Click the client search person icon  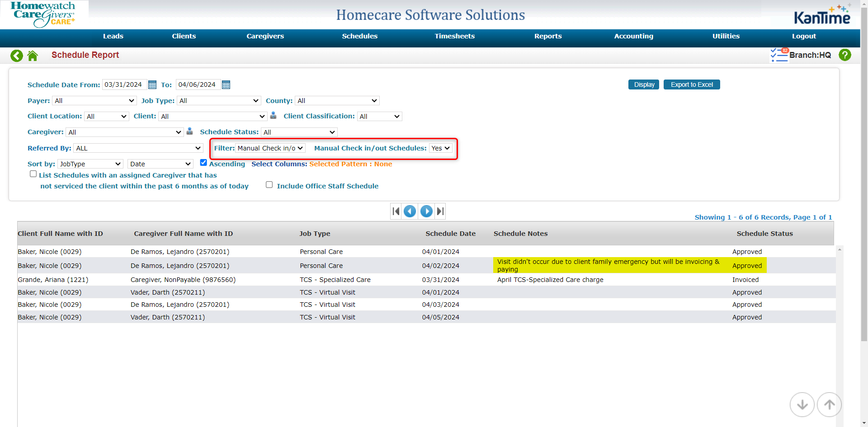pyautogui.click(x=273, y=116)
